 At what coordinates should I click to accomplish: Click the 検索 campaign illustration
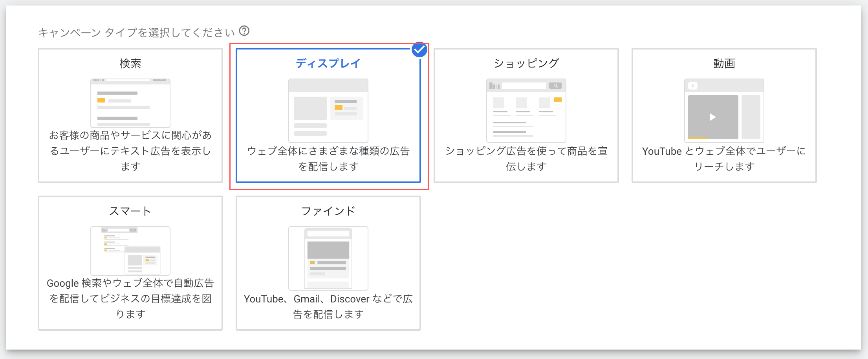point(130,103)
